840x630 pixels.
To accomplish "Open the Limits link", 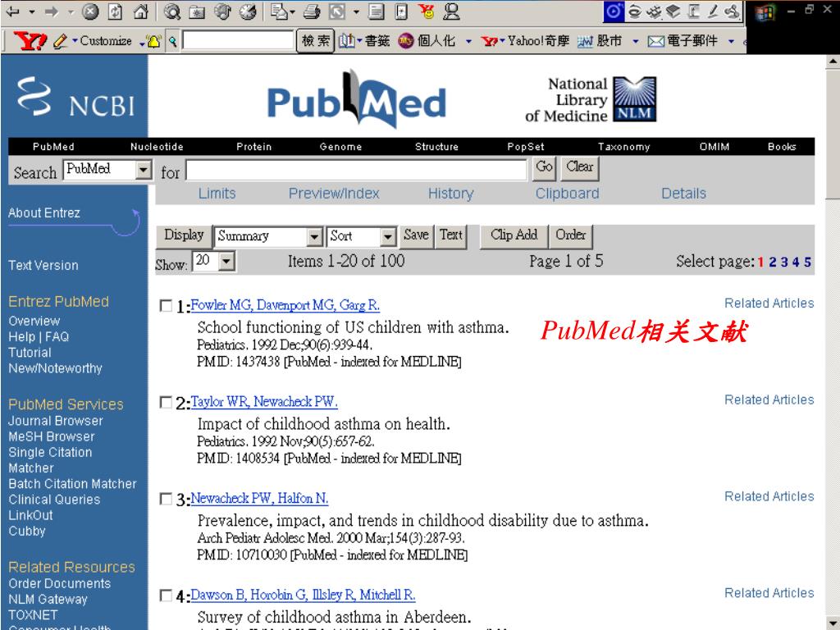I will click(217, 194).
